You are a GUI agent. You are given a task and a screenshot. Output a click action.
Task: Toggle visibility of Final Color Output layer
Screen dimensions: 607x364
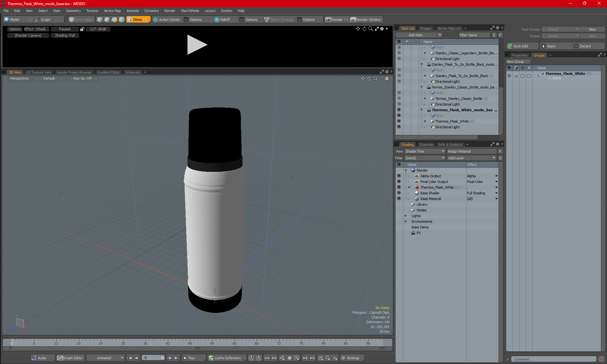[x=399, y=182]
